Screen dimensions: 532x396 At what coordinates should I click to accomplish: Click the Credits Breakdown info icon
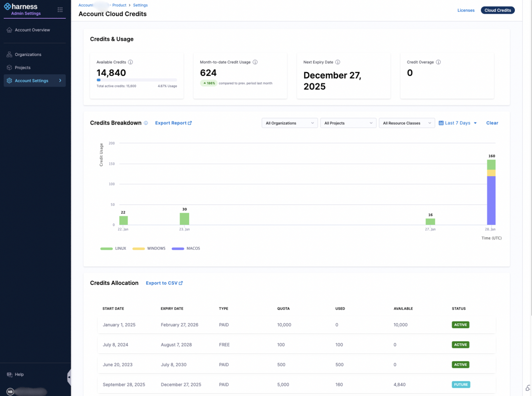click(x=146, y=123)
